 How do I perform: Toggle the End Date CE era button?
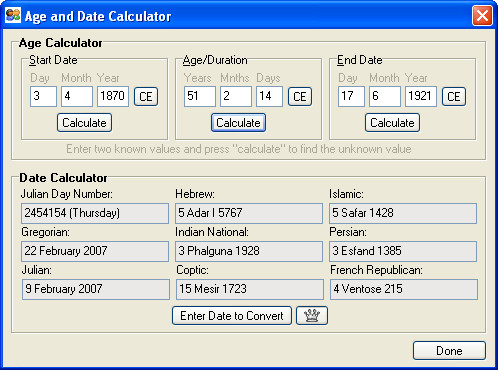point(454,97)
